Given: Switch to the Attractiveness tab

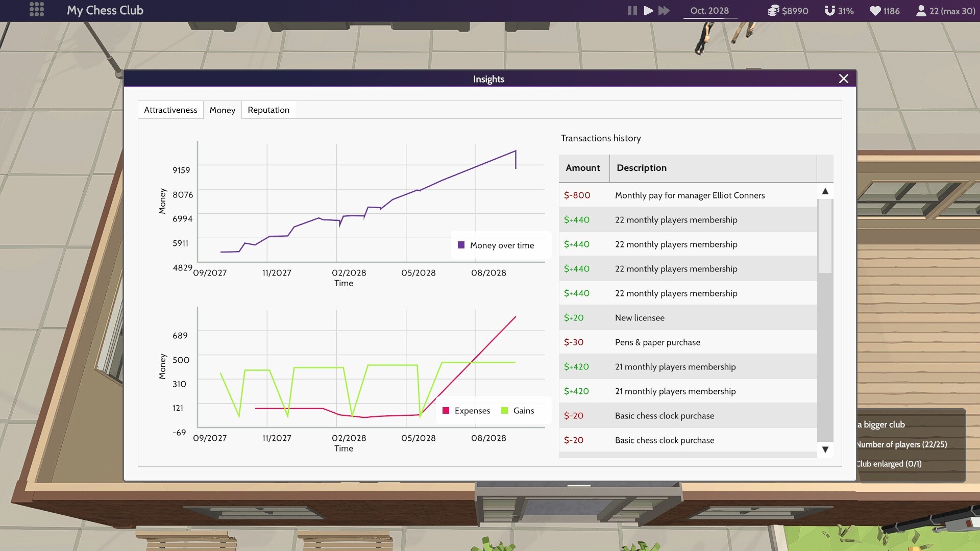Looking at the screenshot, I should (170, 110).
